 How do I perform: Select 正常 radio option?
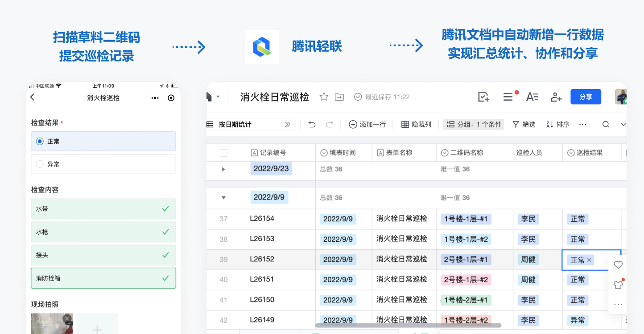click(103, 141)
